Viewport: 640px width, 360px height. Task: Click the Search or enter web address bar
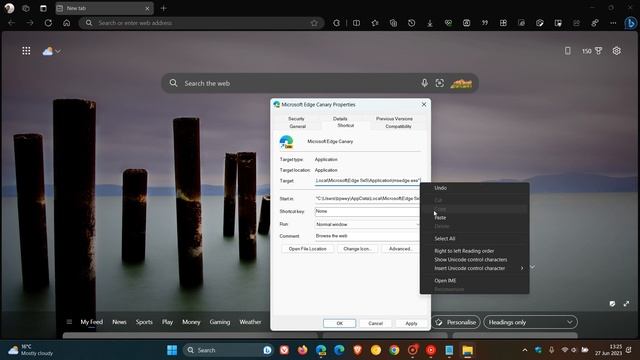click(x=202, y=23)
